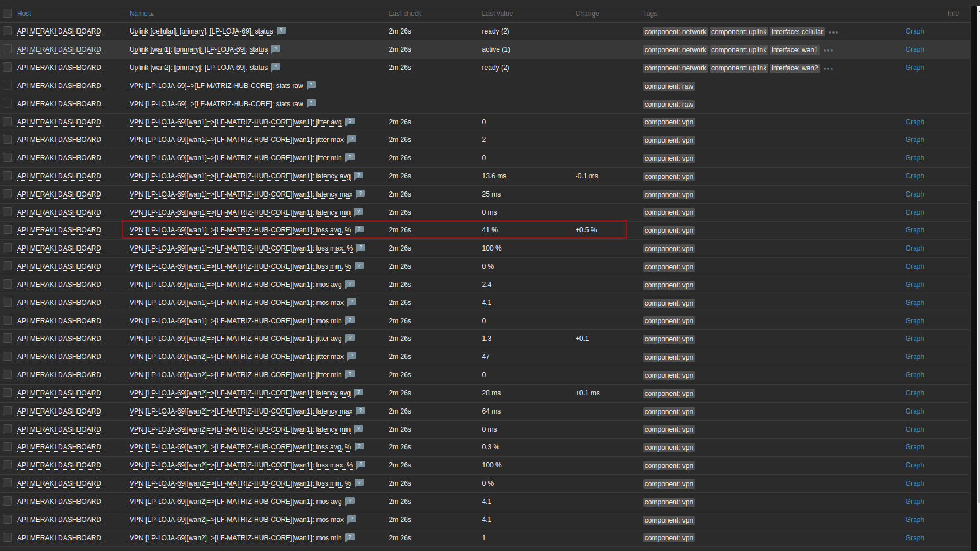Viewport: 980px width, 551px height.
Task: Open help icon for wan2 mos max item
Action: [352, 519]
